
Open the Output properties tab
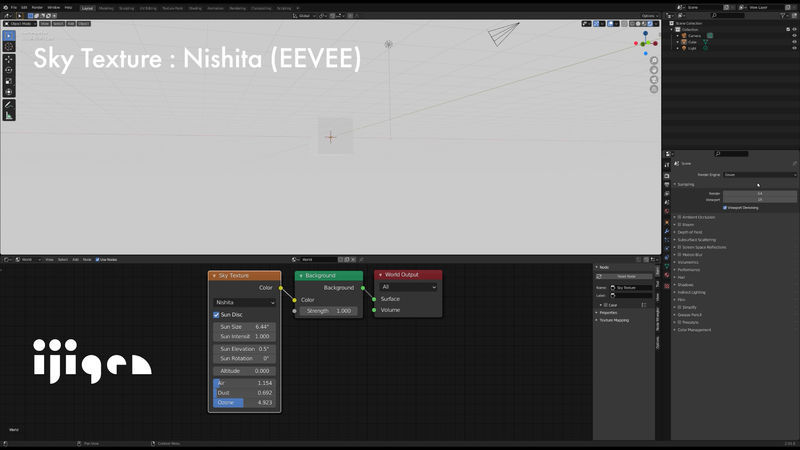(x=667, y=185)
